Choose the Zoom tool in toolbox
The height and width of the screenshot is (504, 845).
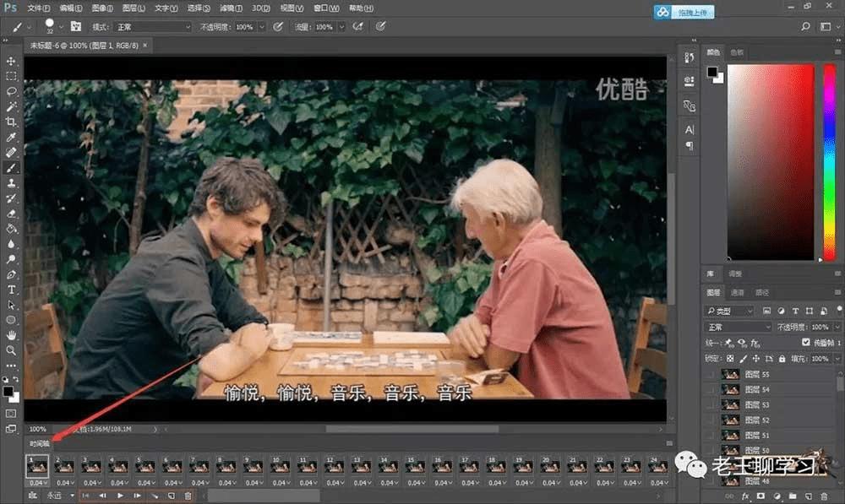11,350
